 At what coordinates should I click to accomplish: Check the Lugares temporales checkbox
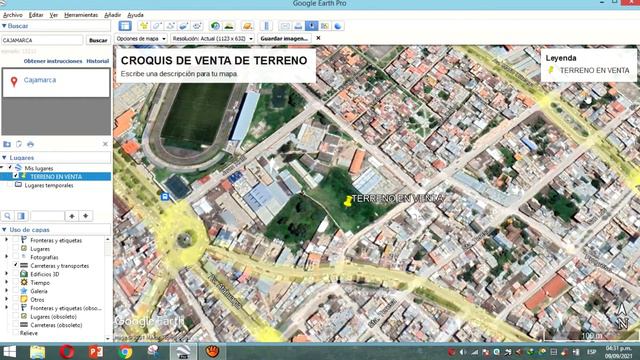(x=10, y=185)
